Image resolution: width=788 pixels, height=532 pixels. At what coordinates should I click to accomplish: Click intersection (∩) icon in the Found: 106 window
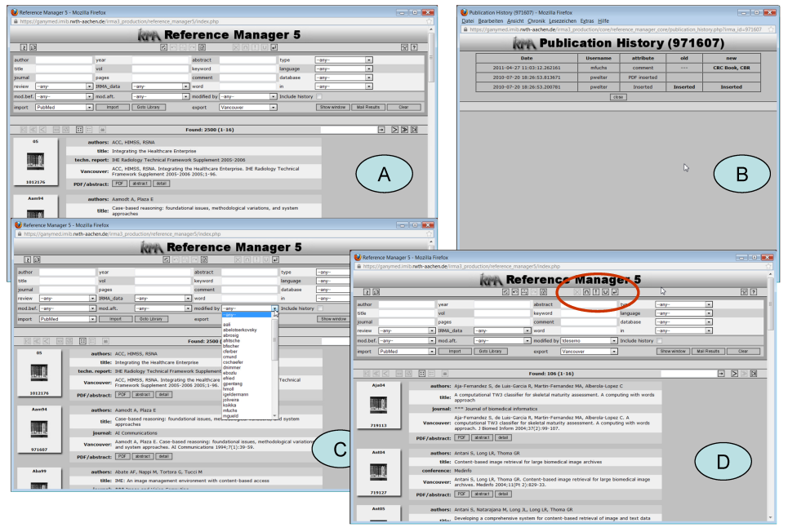click(x=586, y=292)
